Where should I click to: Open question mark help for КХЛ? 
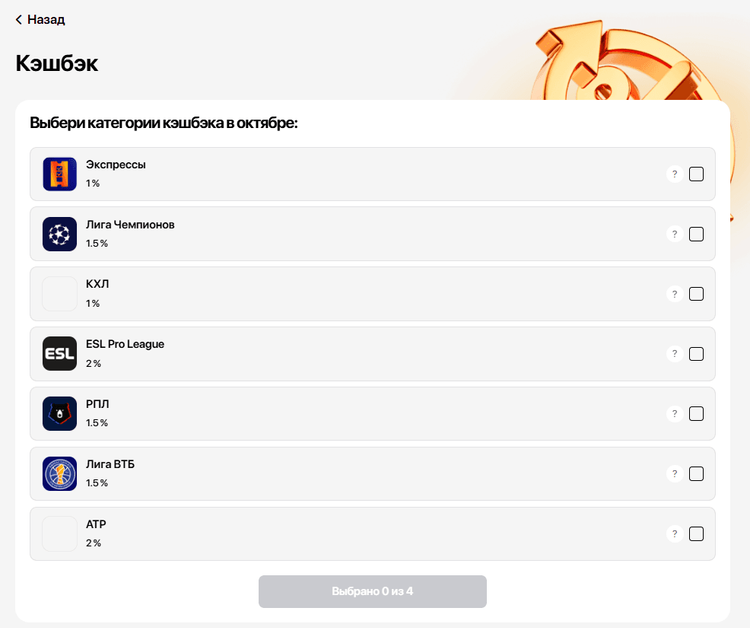tap(675, 294)
